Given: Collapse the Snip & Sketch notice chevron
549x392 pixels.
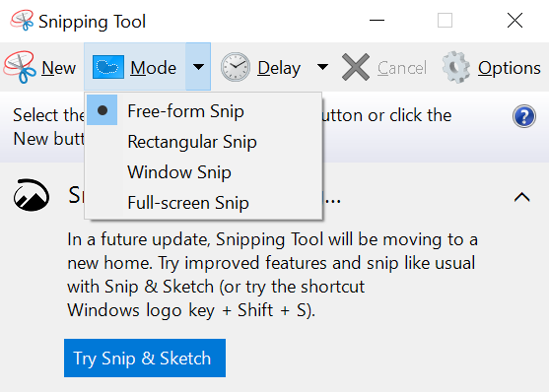Looking at the screenshot, I should pos(521,197).
